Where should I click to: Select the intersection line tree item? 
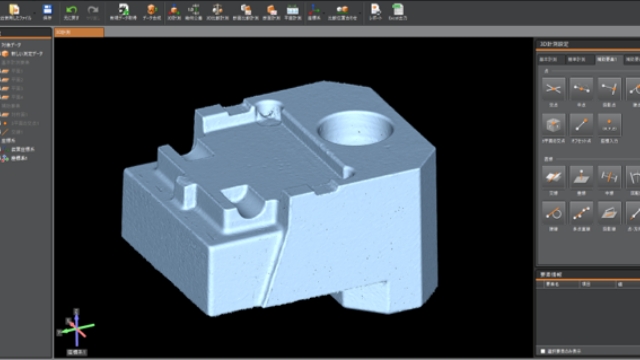click(x=12, y=132)
